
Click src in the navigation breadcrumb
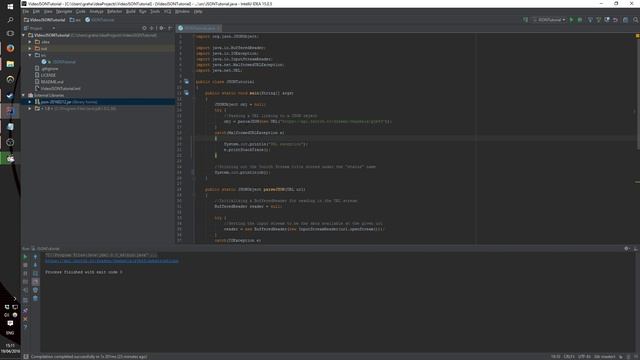coord(76,20)
